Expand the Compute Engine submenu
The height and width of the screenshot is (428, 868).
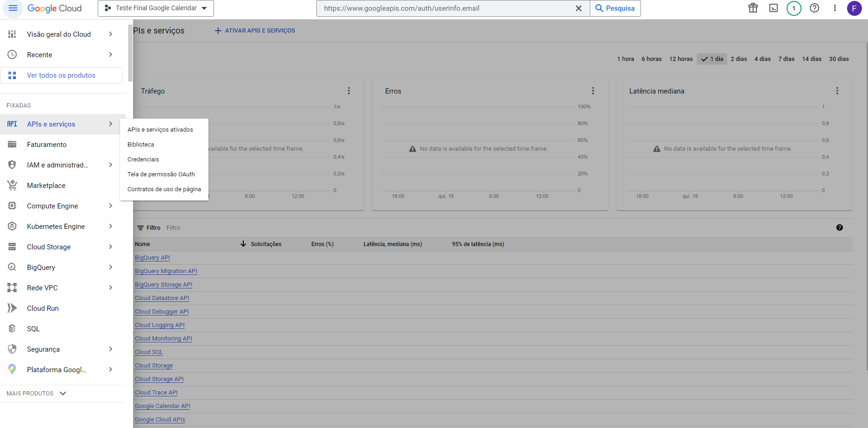click(x=110, y=206)
